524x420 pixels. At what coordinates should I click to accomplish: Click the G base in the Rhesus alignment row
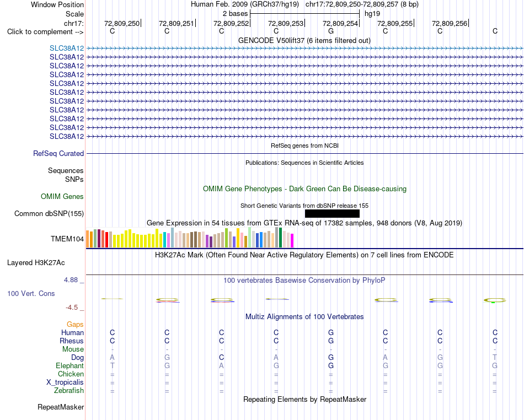pyautogui.click(x=331, y=341)
